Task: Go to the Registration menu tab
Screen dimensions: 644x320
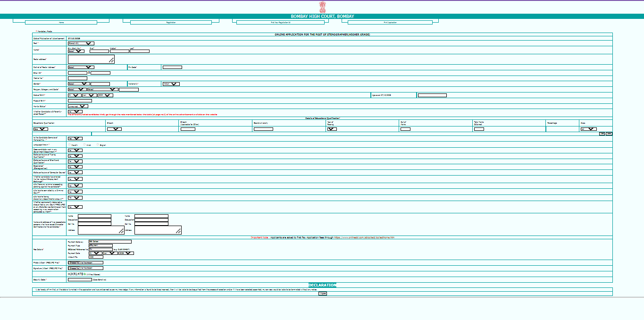Action: (x=171, y=22)
